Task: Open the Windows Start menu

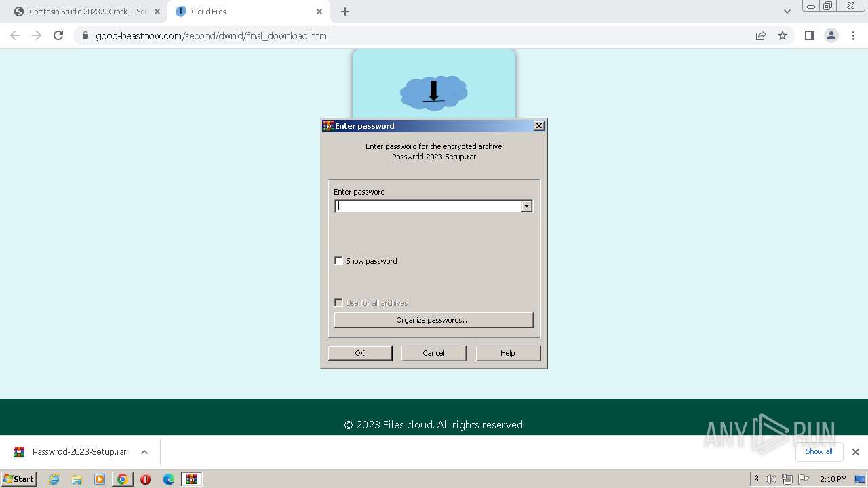Action: click(19, 479)
